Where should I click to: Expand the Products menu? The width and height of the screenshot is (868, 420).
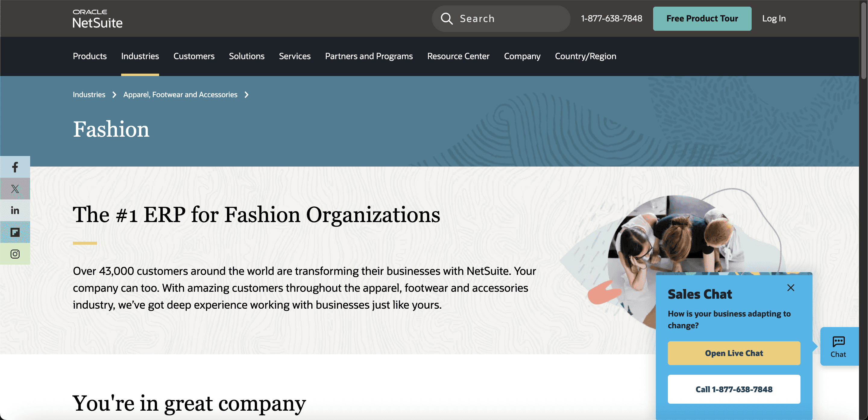pos(90,56)
